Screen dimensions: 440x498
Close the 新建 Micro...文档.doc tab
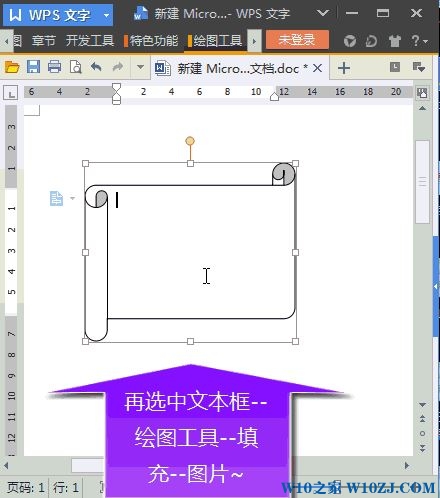pyautogui.click(x=318, y=69)
